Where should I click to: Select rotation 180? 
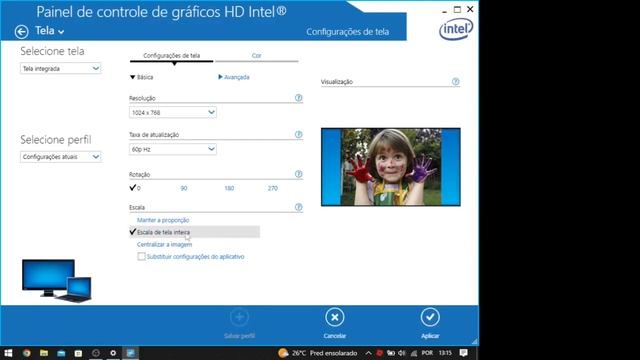pos(229,188)
